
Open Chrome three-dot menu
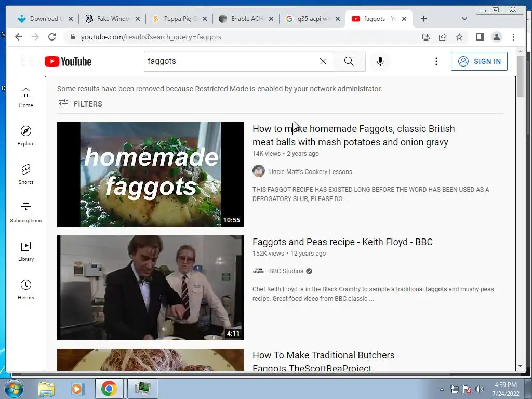513,37
